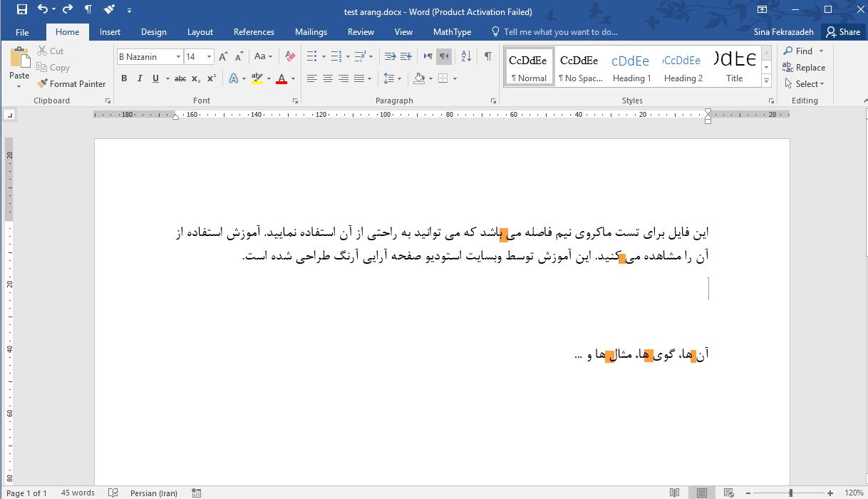Click the Share button
868x499 pixels.
click(842, 32)
